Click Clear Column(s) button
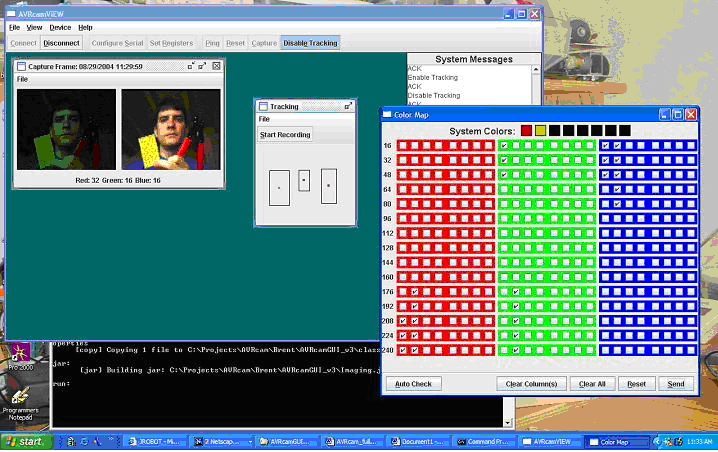Screen dimensions: 718x452 531,384
